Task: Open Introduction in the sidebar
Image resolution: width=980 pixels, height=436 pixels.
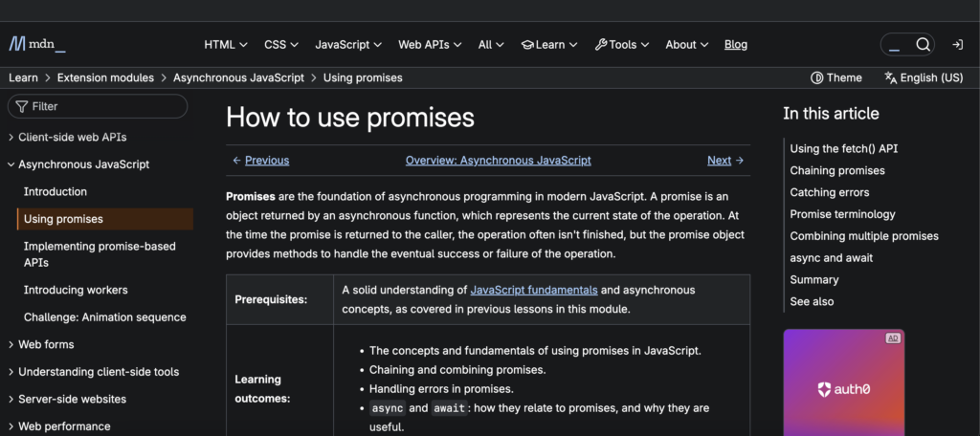Action: coord(55,192)
